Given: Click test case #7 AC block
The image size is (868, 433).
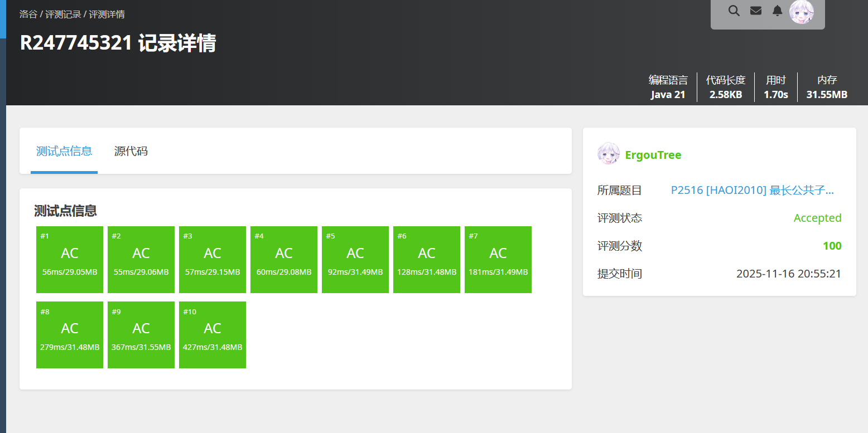Looking at the screenshot, I should [x=498, y=259].
